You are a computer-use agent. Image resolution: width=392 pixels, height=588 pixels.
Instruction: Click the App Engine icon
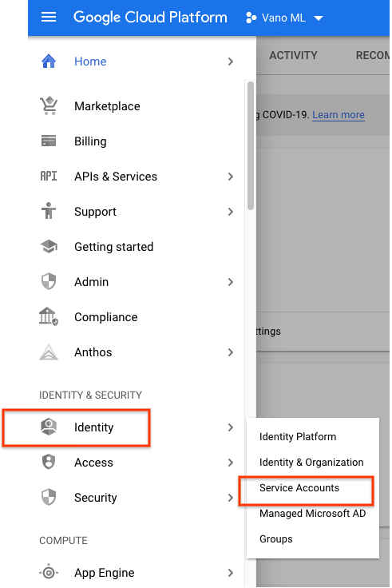point(49,572)
